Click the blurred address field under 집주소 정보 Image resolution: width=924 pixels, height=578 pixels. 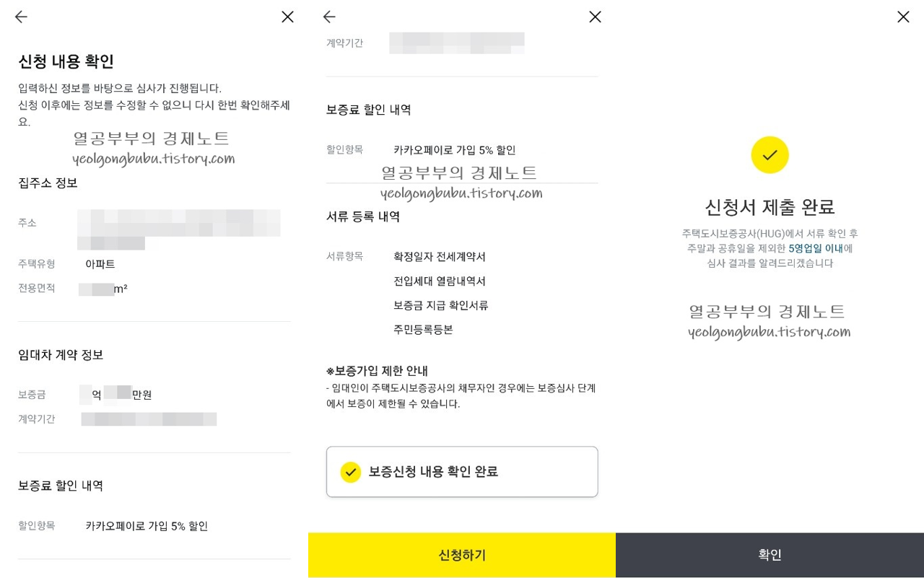pyautogui.click(x=179, y=229)
